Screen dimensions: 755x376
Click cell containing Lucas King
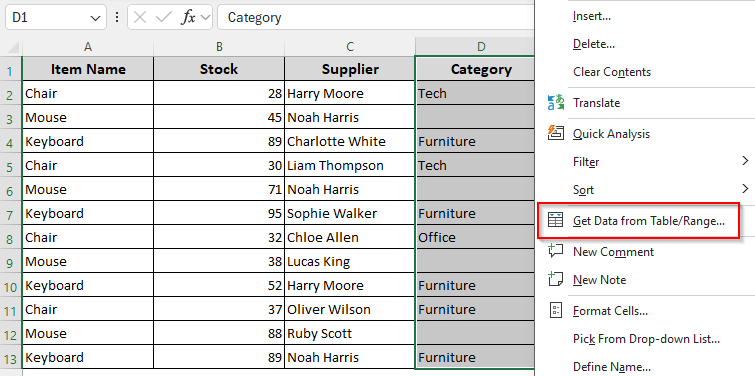click(x=350, y=261)
